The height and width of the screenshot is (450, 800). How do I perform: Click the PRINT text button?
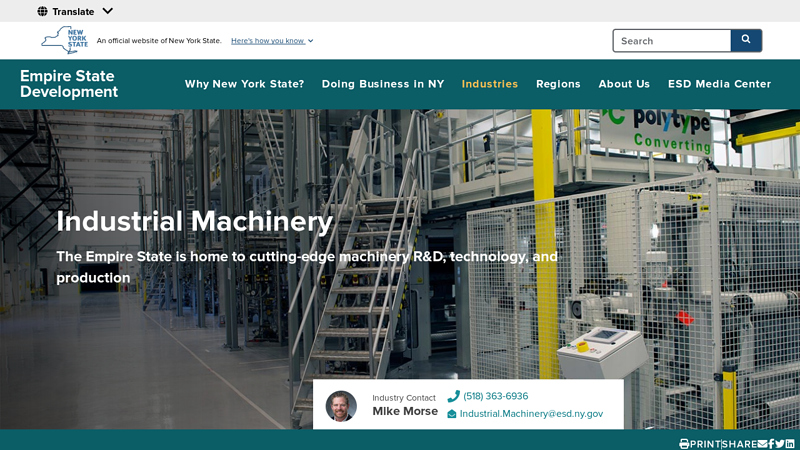(x=705, y=444)
